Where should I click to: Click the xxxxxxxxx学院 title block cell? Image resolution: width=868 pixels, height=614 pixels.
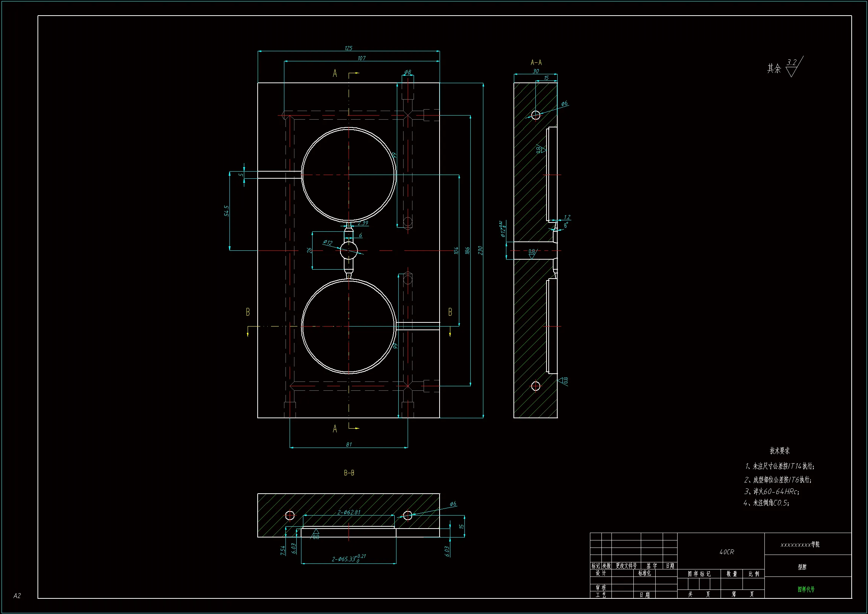coord(800,545)
